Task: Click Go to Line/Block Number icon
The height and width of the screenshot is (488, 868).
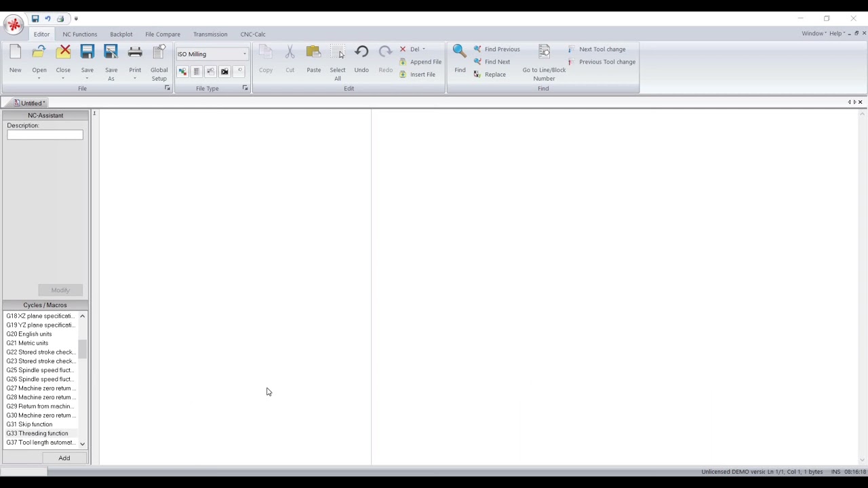Action: pyautogui.click(x=544, y=52)
